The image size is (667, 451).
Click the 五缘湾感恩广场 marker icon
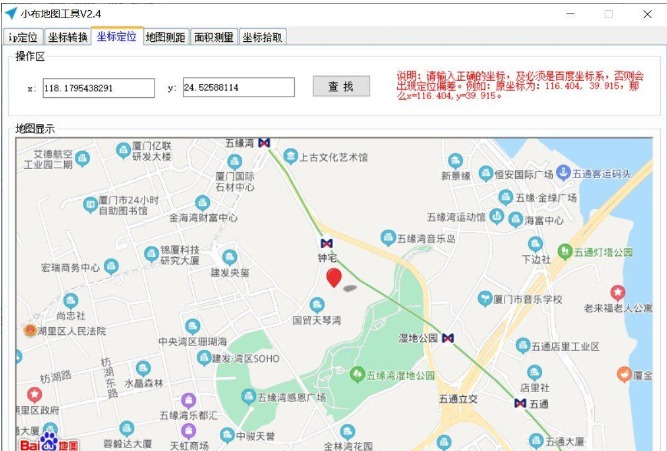point(248,397)
